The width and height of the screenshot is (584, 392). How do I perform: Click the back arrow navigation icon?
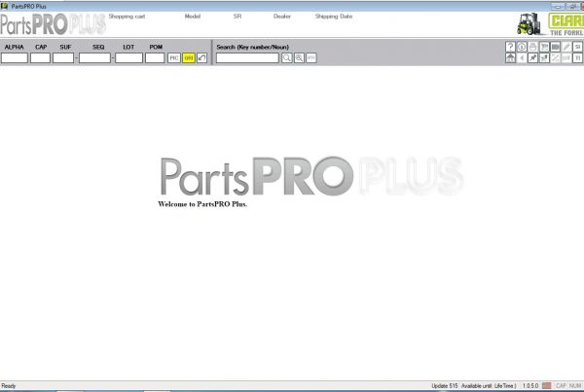(522, 58)
